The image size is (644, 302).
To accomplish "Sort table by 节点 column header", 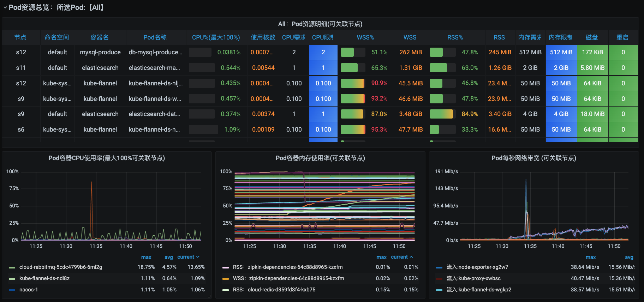I will [x=20, y=37].
